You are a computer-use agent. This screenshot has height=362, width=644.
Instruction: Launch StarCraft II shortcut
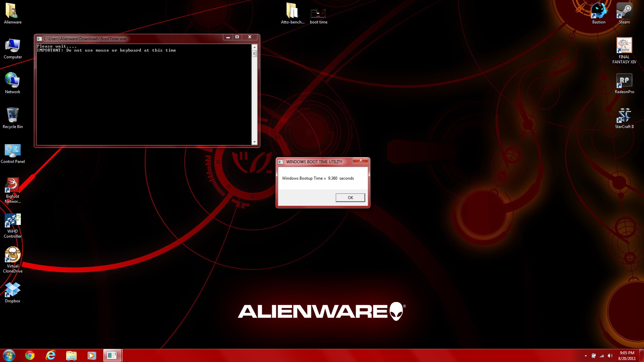coord(624,118)
